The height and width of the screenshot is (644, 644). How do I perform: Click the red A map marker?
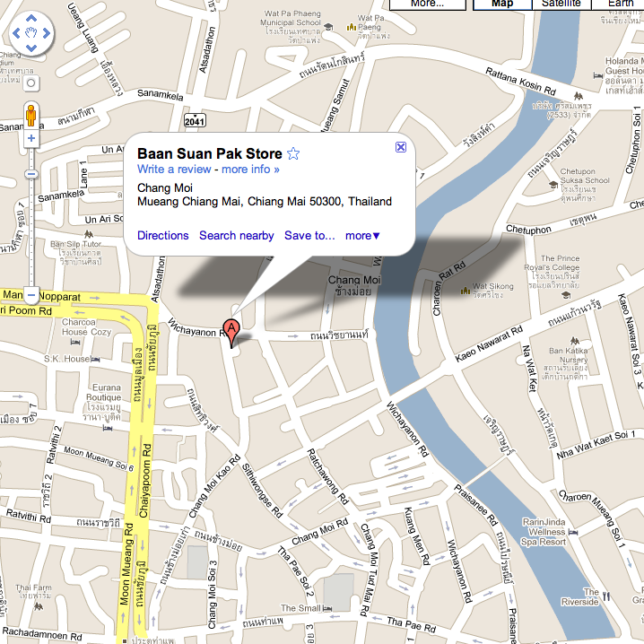[231, 332]
